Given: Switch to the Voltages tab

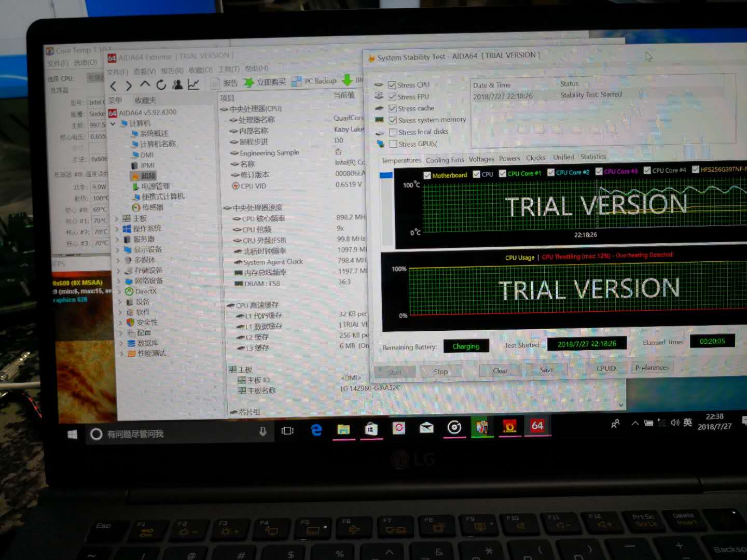Looking at the screenshot, I should (481, 159).
